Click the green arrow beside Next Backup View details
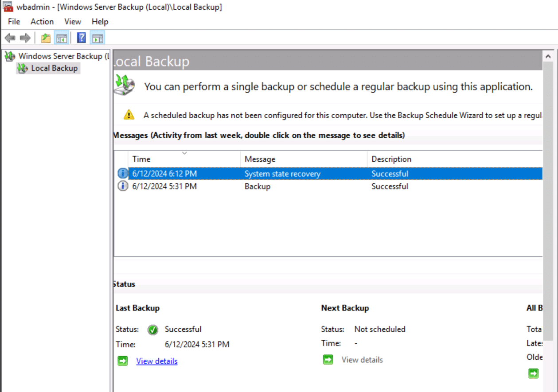The width and height of the screenshot is (558, 392). (x=328, y=360)
